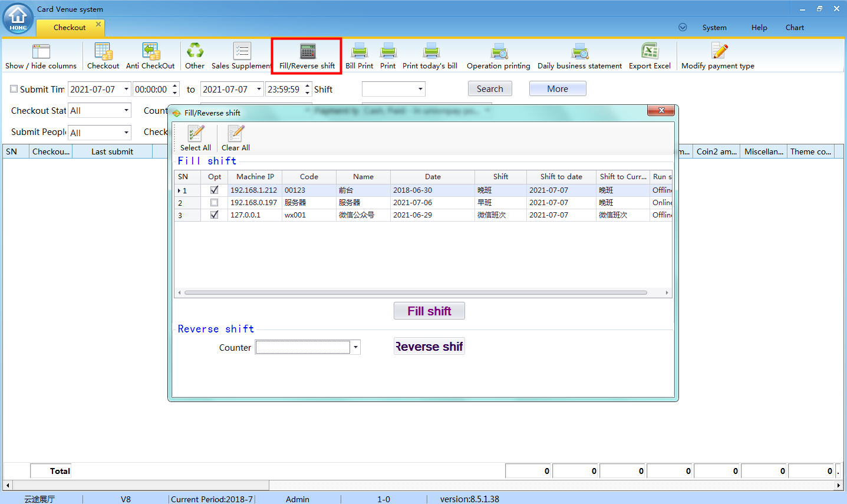Open Operation printing tool

point(499,57)
